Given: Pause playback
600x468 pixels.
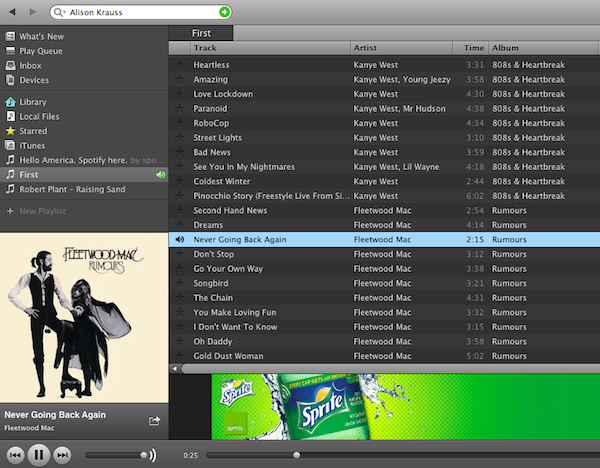Looking at the screenshot, I should (x=39, y=455).
